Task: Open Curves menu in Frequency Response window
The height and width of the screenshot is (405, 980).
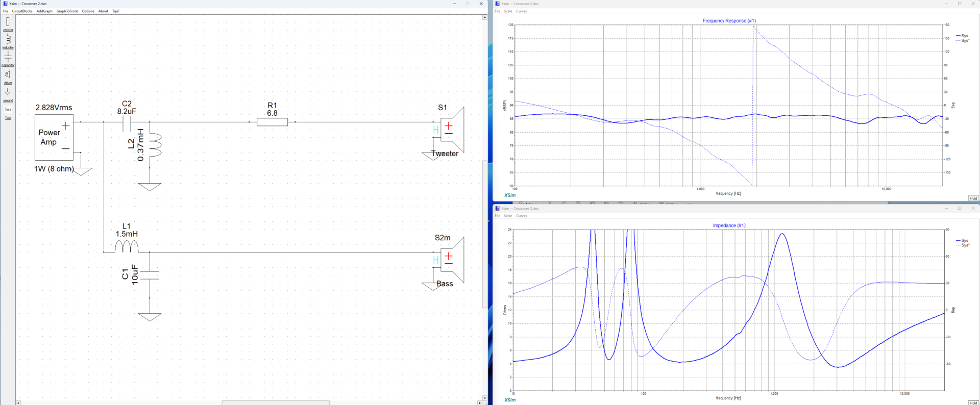Action: tap(521, 11)
